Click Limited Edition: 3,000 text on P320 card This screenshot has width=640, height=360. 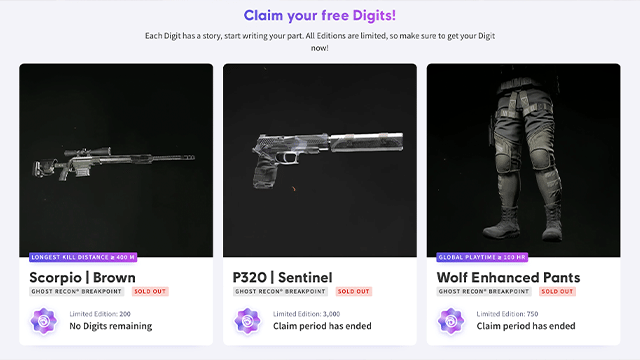[x=307, y=314]
